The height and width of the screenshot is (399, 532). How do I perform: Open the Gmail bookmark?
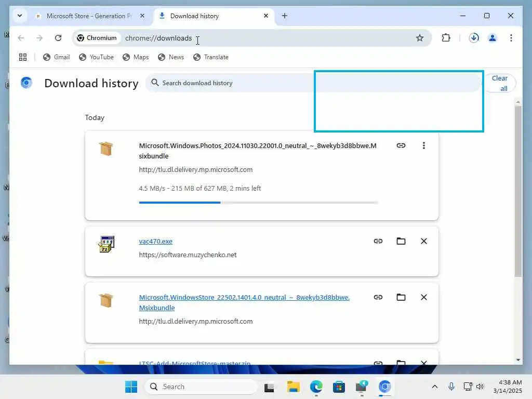[57, 57]
